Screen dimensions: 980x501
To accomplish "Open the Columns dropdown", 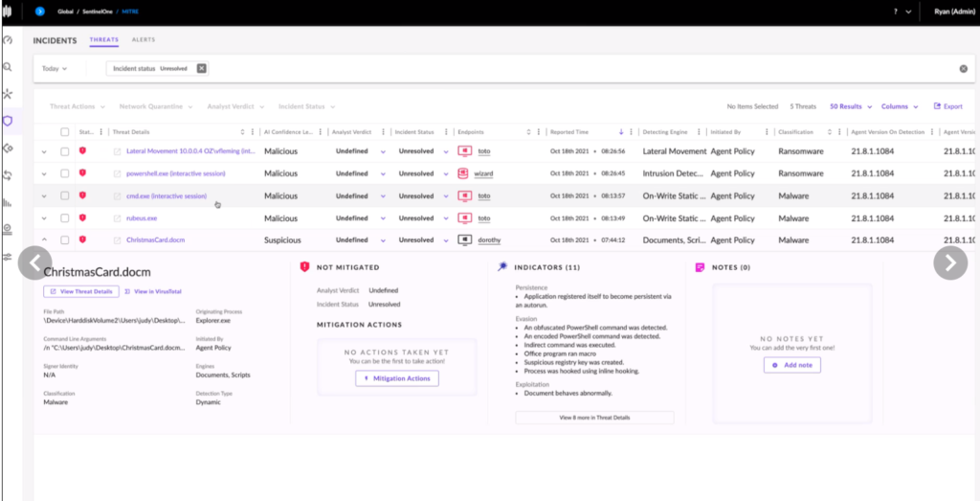I will pos(900,106).
